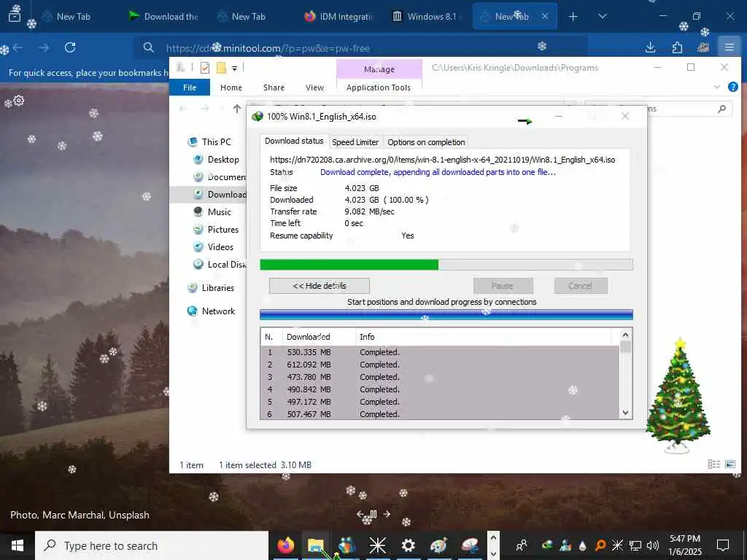Open Firefox View from the tab strip
Viewport: 747px width, 560px height.
15,16
